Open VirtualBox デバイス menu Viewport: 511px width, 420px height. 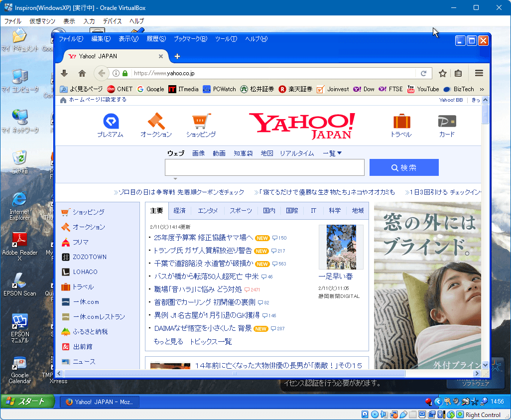[112, 21]
